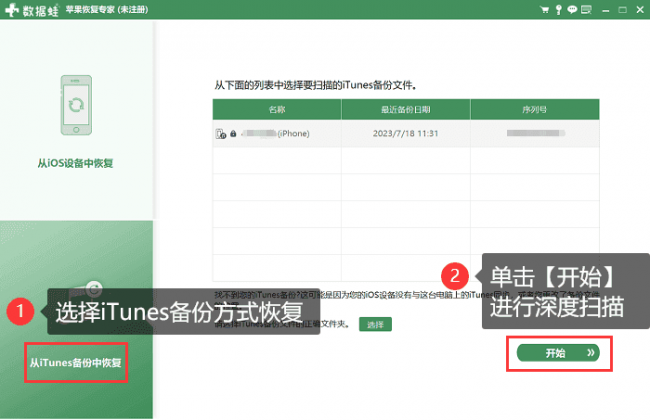Click the green 选择 folder button
The width and height of the screenshot is (650, 420).
click(375, 324)
